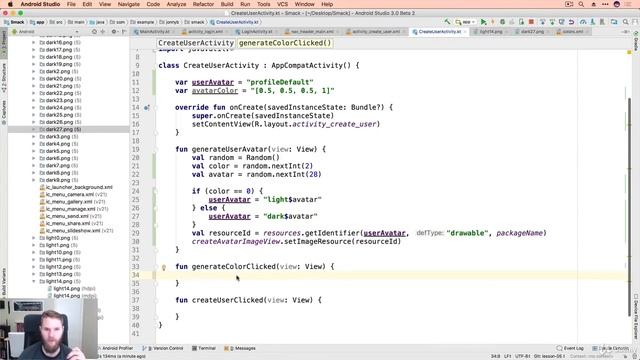
Task: Switch to the light14.png tab
Action: tap(491, 31)
